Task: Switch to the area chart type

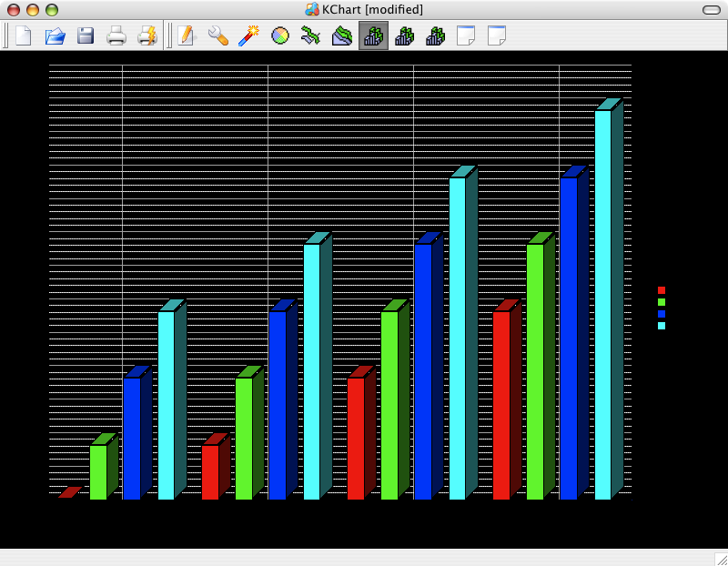Action: click(342, 35)
